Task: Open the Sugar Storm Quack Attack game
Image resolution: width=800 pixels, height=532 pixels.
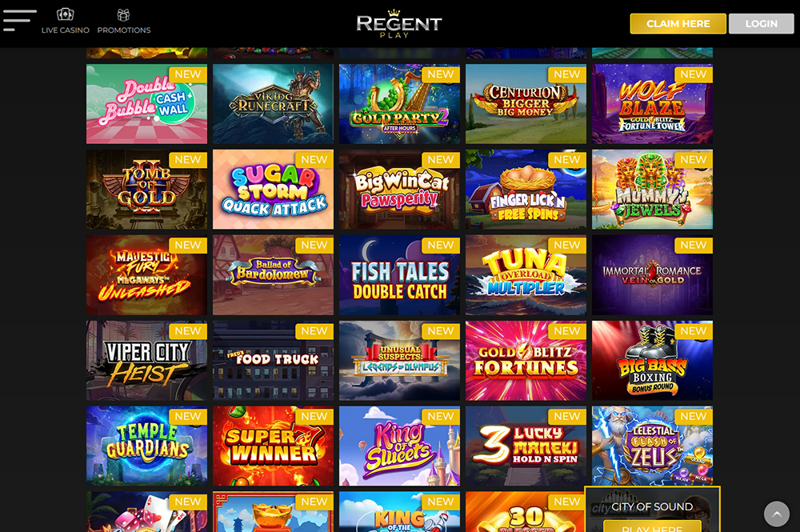Action: (273, 190)
